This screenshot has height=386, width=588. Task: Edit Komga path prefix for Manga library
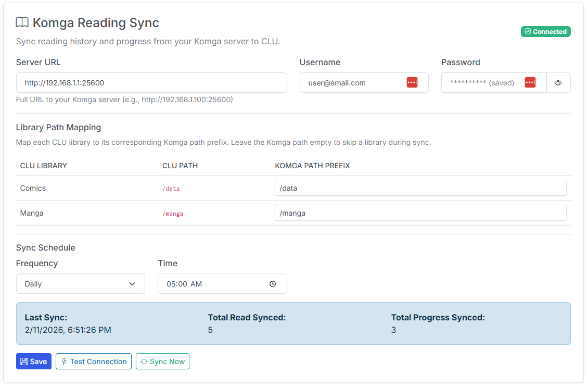(x=420, y=213)
